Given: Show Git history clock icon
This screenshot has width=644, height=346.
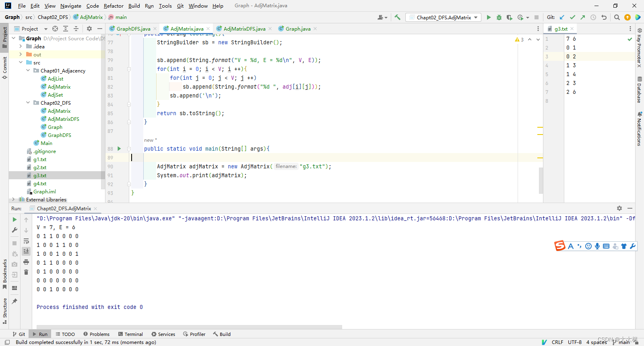Looking at the screenshot, I should click(x=593, y=17).
